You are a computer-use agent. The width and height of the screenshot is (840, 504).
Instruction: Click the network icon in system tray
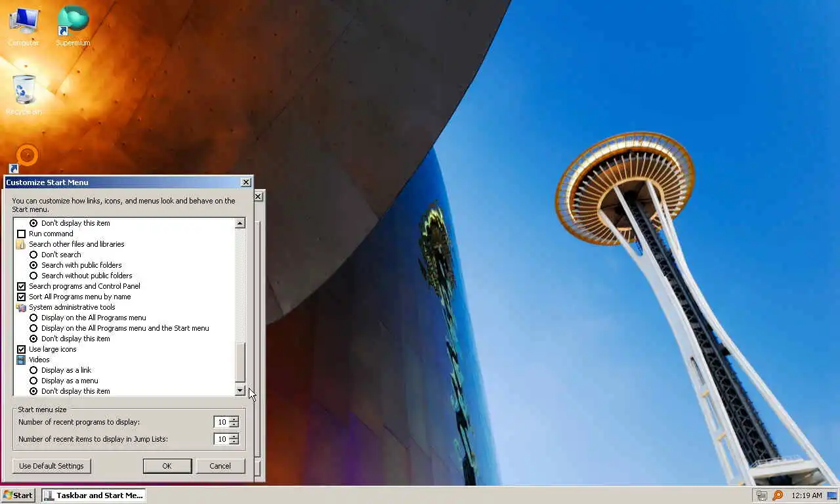point(761,495)
